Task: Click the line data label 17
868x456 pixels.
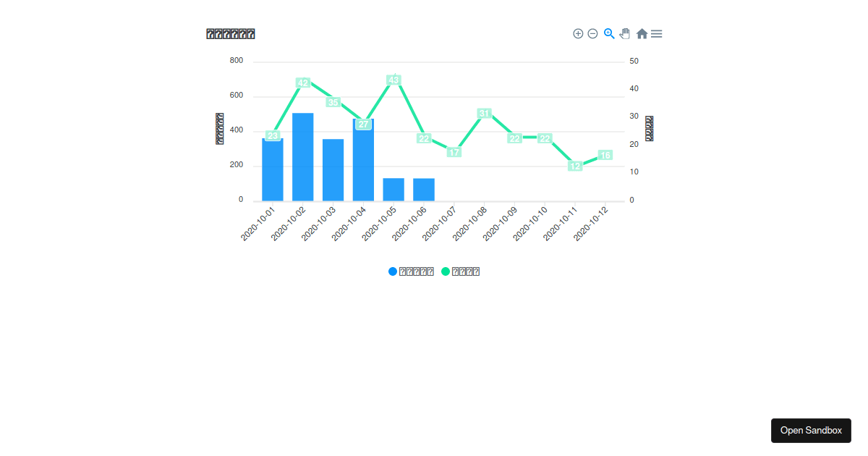Action: point(454,153)
